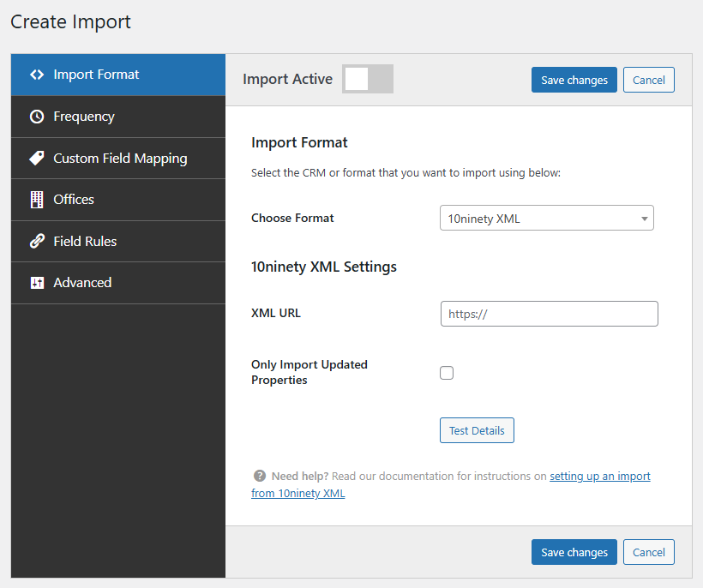Viewport: 703px width, 588px height.
Task: Click the dropdown arrow beside 10ninety XML
Action: (644, 219)
